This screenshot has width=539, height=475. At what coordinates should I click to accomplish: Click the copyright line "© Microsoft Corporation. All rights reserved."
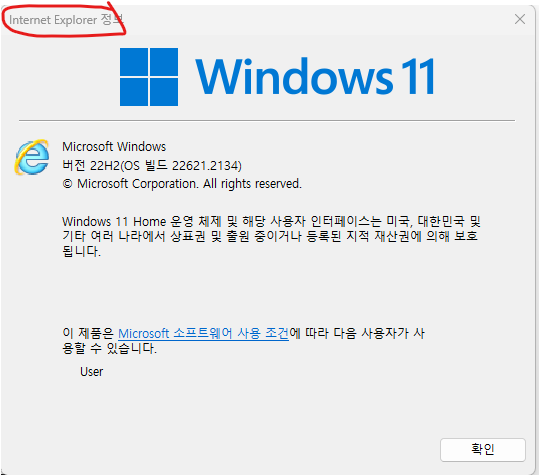[x=182, y=184]
